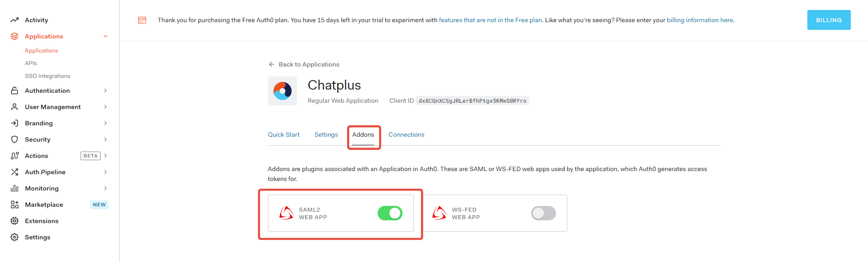Click the Monitoring bar chart icon
The image size is (868, 262).
[14, 188]
